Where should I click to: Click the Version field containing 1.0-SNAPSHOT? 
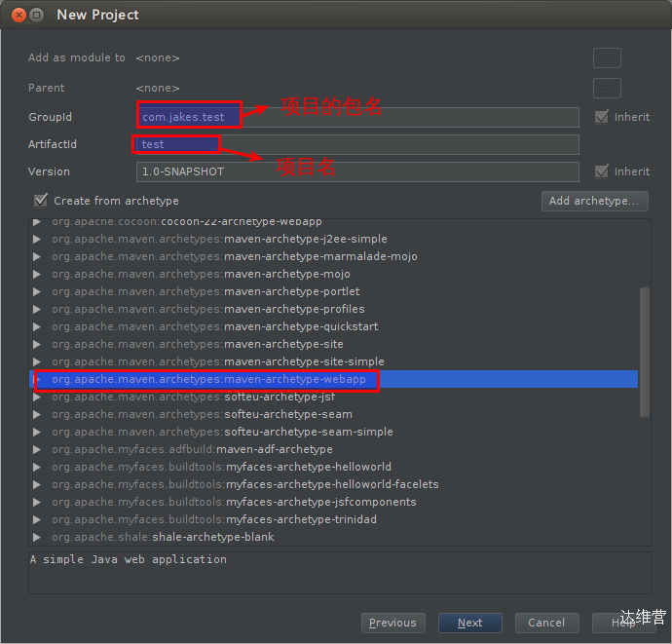[x=357, y=171]
